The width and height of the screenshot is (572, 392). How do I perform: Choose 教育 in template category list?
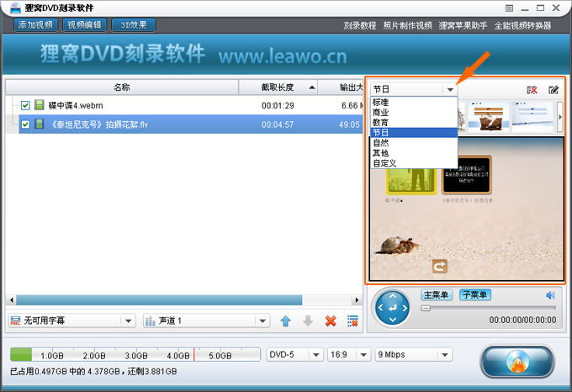(414, 123)
